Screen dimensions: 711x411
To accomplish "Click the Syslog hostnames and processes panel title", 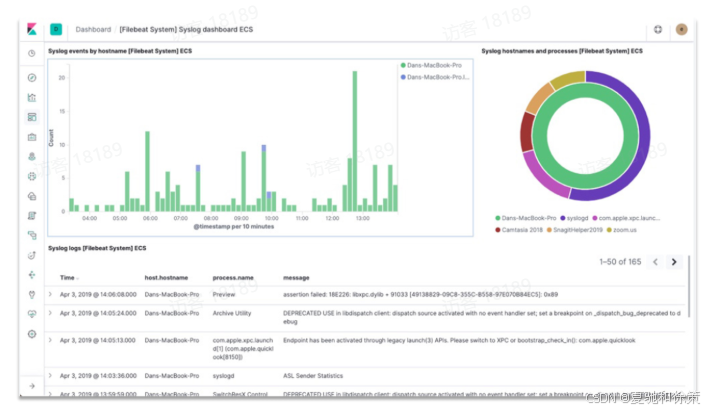I will [x=562, y=51].
